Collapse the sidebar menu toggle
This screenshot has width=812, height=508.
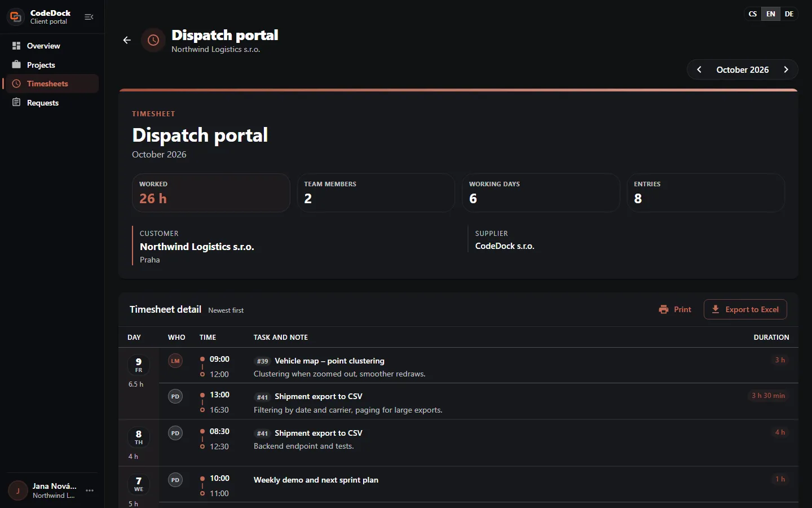click(x=89, y=17)
